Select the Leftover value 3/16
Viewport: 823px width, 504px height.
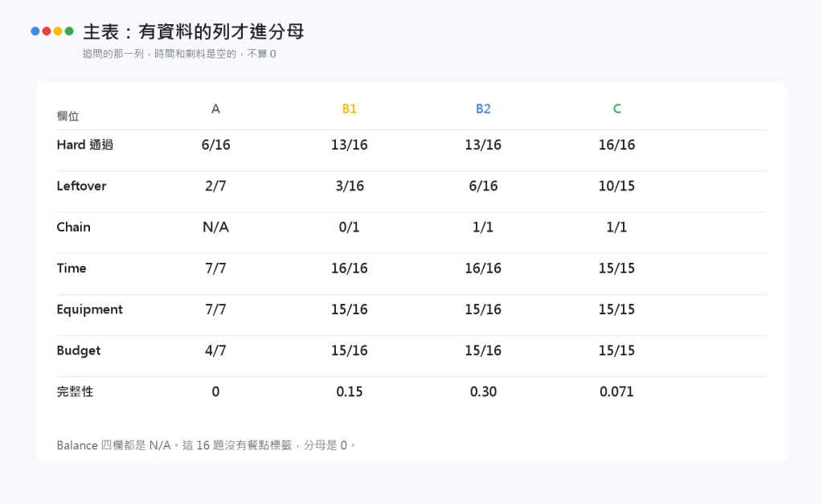tap(350, 186)
